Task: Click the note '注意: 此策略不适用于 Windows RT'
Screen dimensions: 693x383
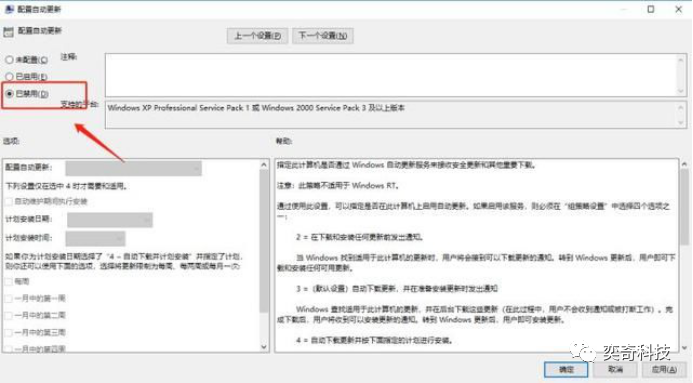Action: tap(338, 186)
